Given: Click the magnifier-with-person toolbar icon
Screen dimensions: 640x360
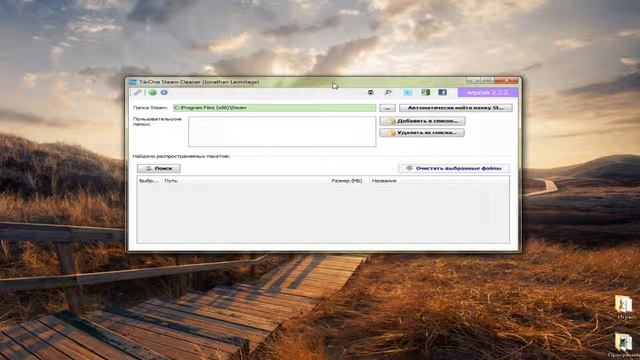Looking at the screenshot, I should pyautogui.click(x=388, y=93).
